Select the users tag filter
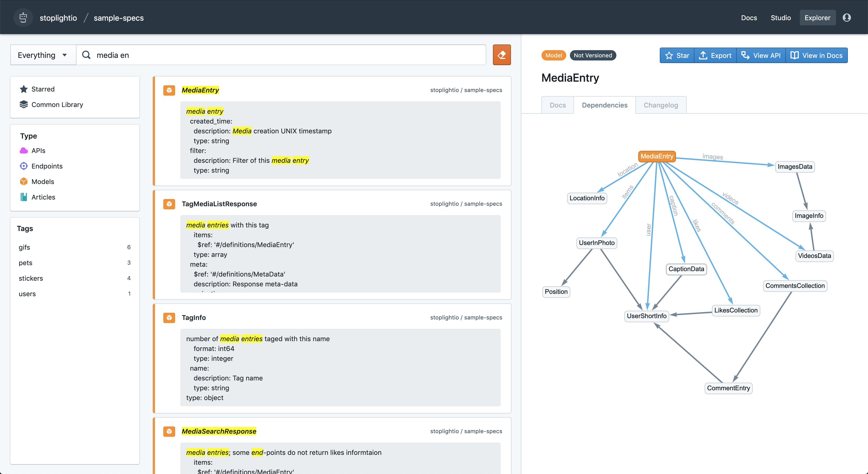The width and height of the screenshot is (868, 474). 27,294
